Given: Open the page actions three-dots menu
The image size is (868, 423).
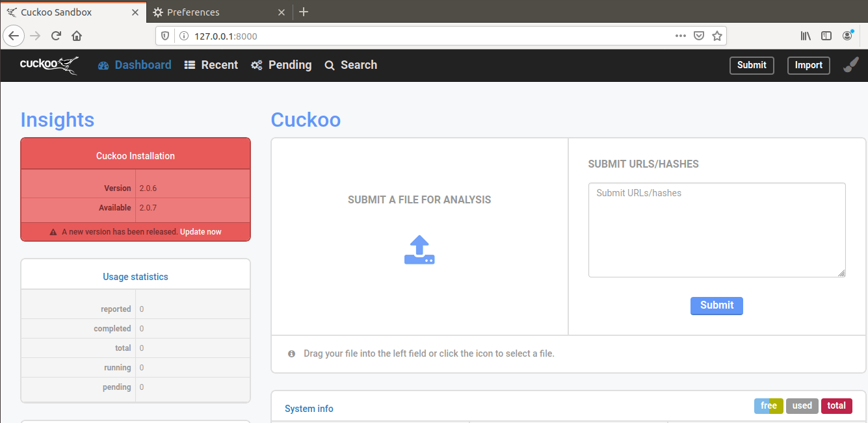Looking at the screenshot, I should click(x=681, y=36).
